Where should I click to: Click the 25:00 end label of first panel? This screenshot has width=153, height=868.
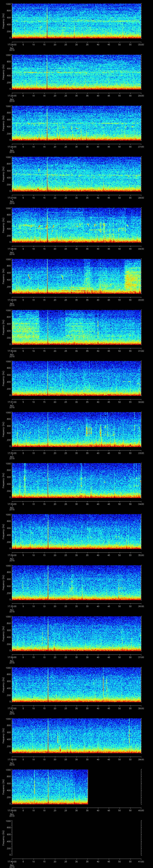(x=141, y=44)
